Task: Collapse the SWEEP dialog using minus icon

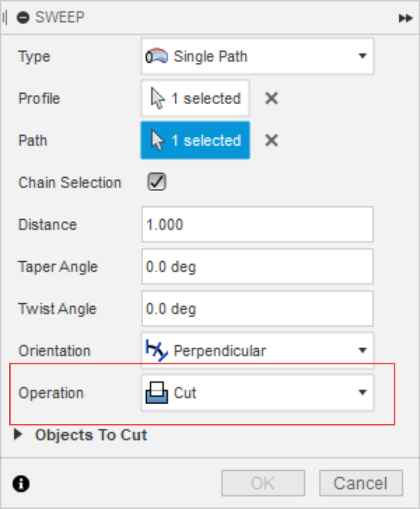Action: pos(23,17)
